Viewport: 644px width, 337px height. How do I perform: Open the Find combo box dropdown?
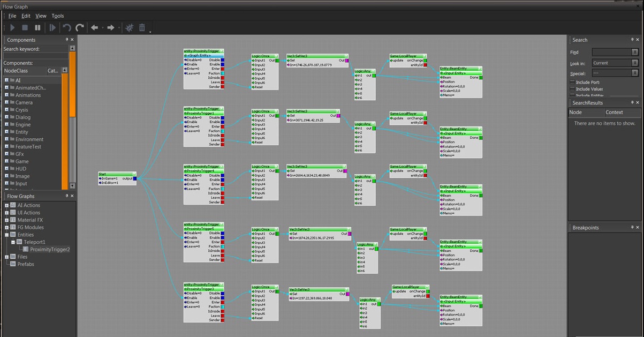[635, 52]
